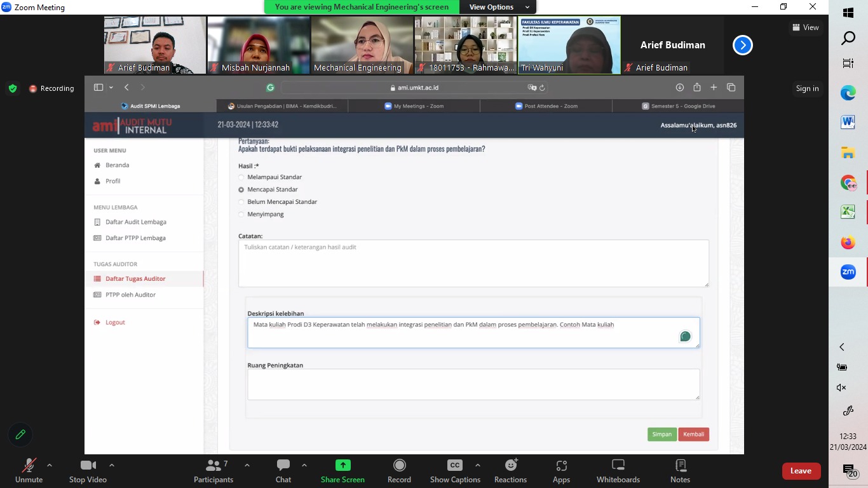Click the green Share Screen icon
Image resolution: width=868 pixels, height=488 pixels.
[x=342, y=466]
